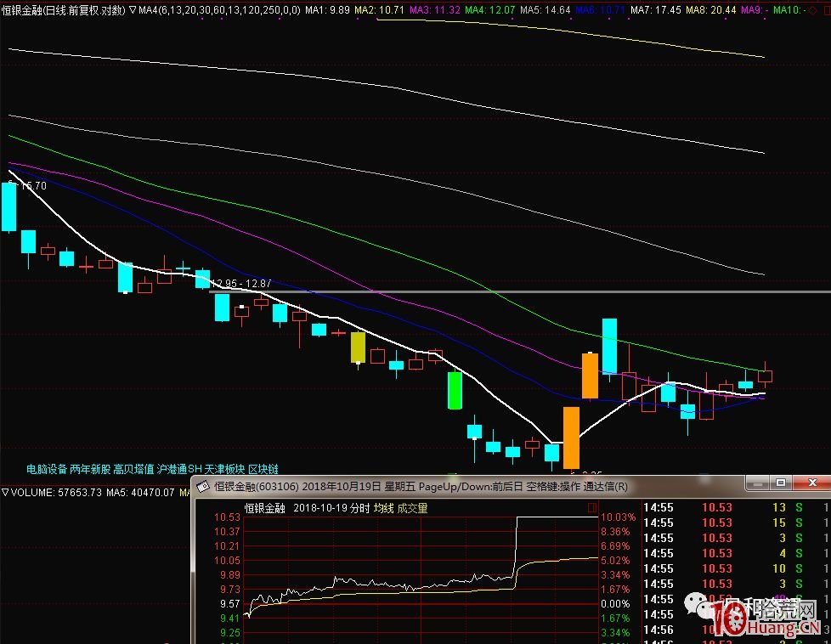
Task: Click the MA4: 12.07 value
Action: tap(490, 9)
